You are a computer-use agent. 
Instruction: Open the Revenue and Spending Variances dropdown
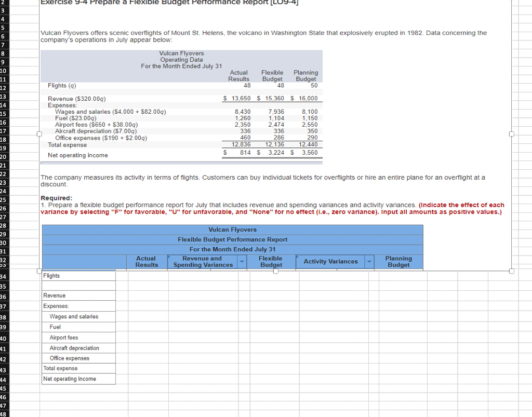241,262
